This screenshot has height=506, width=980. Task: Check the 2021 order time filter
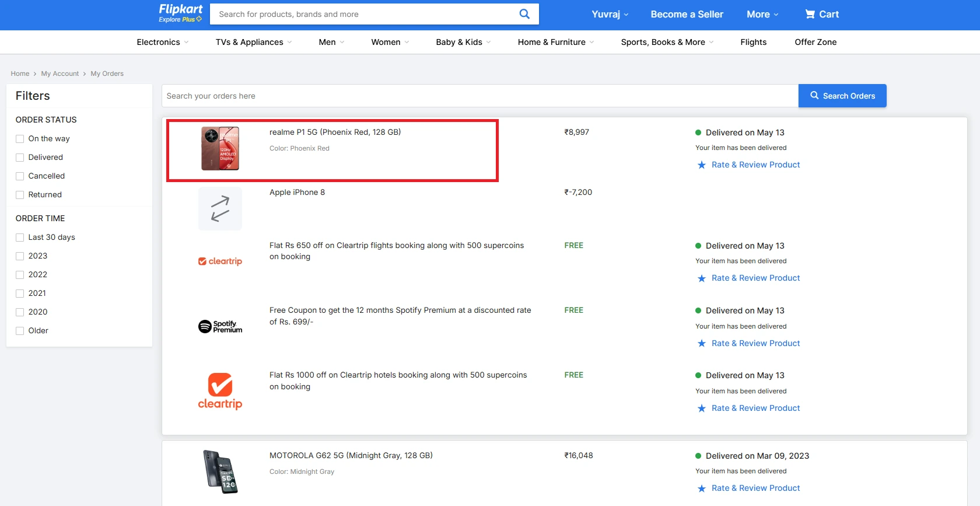(20, 294)
